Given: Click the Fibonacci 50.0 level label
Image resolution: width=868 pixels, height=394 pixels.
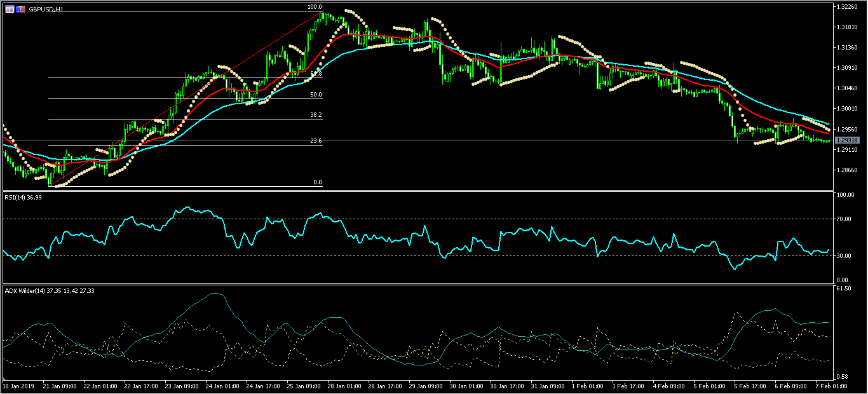Looking at the screenshot, I should tap(316, 95).
